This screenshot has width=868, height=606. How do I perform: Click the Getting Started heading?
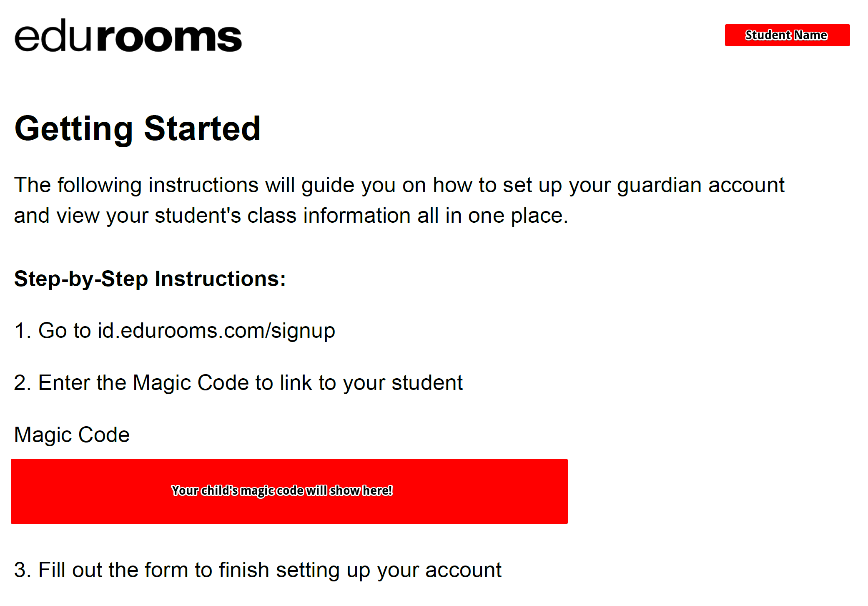(138, 129)
